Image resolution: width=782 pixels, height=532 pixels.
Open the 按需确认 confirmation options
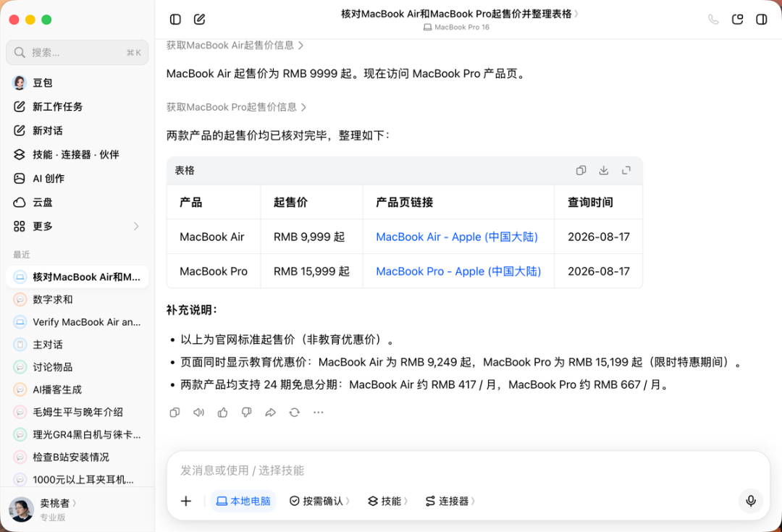point(320,501)
